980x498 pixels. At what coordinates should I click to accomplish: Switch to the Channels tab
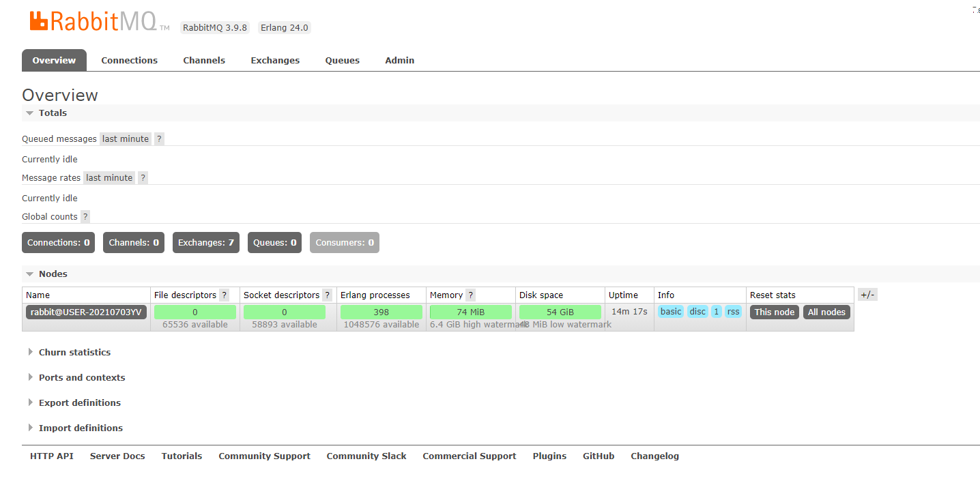pyautogui.click(x=204, y=60)
